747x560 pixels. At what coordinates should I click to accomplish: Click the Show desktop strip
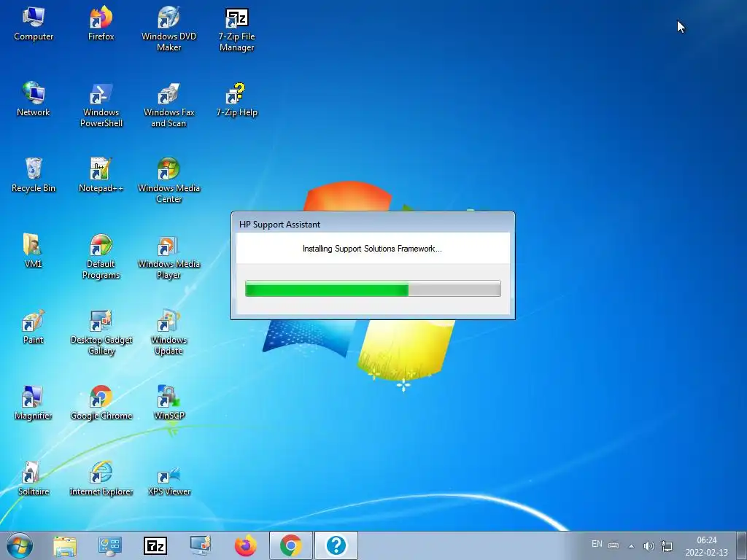point(742,545)
